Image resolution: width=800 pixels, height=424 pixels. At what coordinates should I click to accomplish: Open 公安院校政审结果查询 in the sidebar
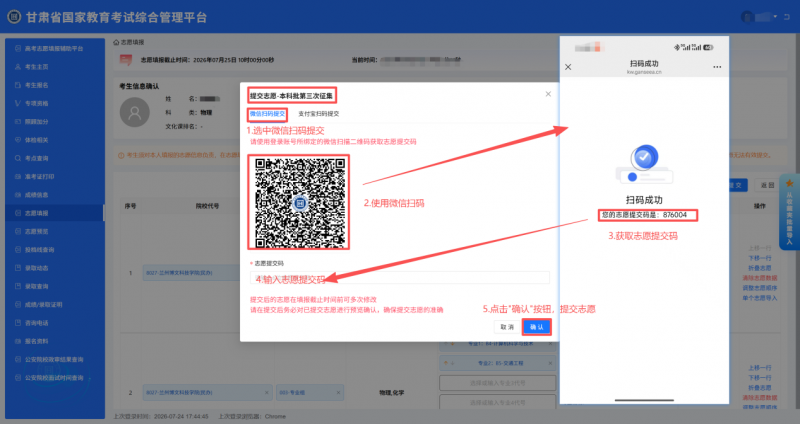[x=55, y=360]
